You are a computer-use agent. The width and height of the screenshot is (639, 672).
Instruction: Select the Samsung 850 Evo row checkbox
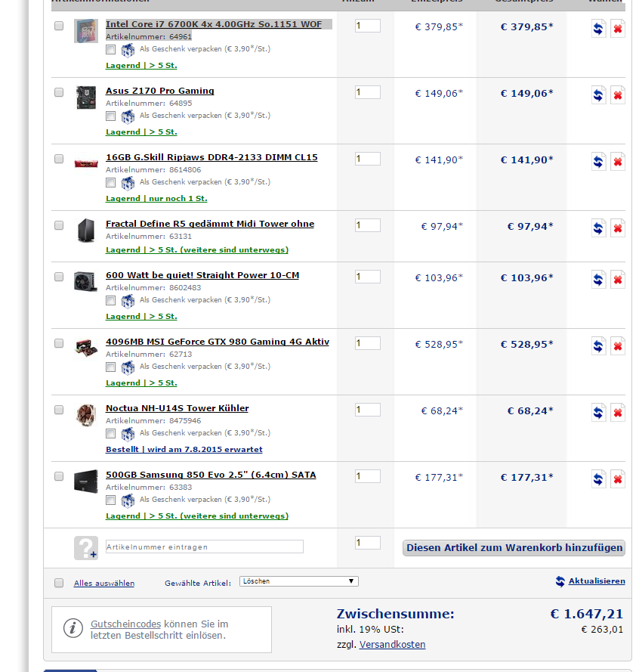[59, 476]
